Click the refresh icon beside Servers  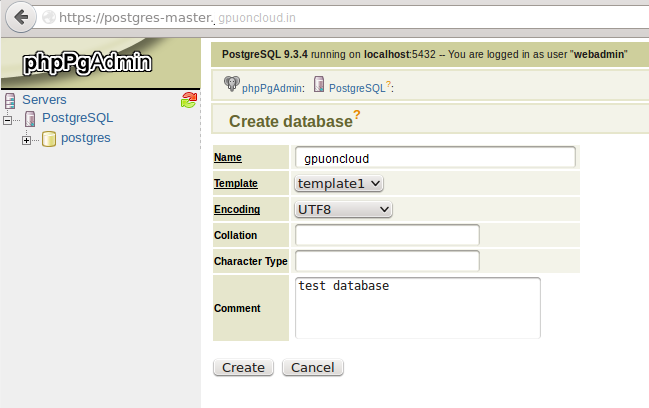coord(188,100)
